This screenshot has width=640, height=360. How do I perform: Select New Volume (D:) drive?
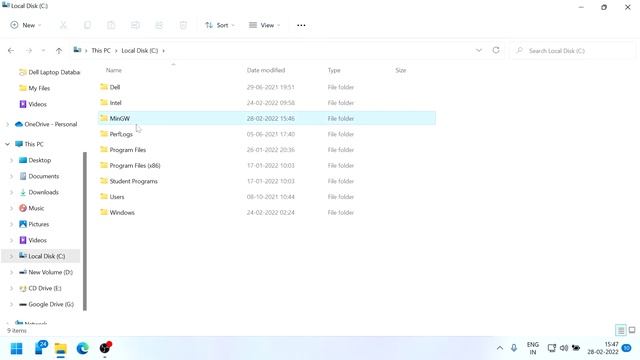tap(46, 272)
